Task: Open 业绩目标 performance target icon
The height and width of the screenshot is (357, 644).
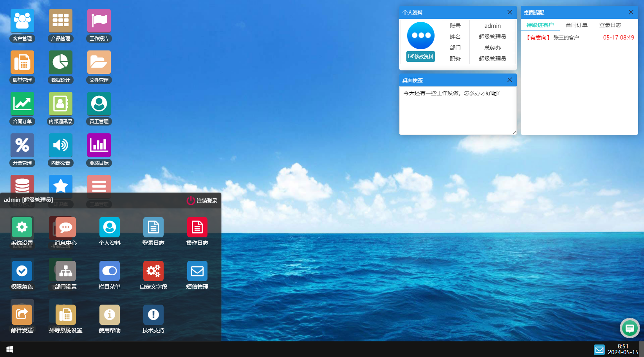Action: tap(99, 145)
